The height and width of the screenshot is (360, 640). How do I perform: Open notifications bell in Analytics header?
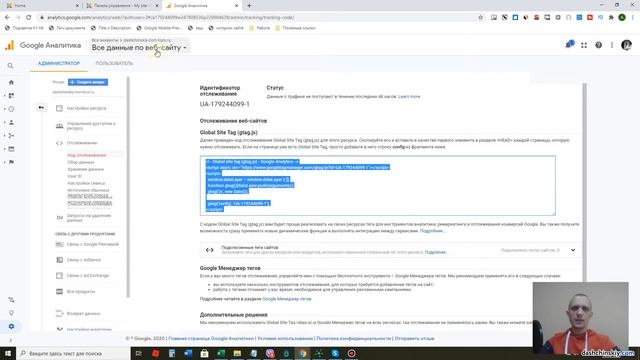570,44
